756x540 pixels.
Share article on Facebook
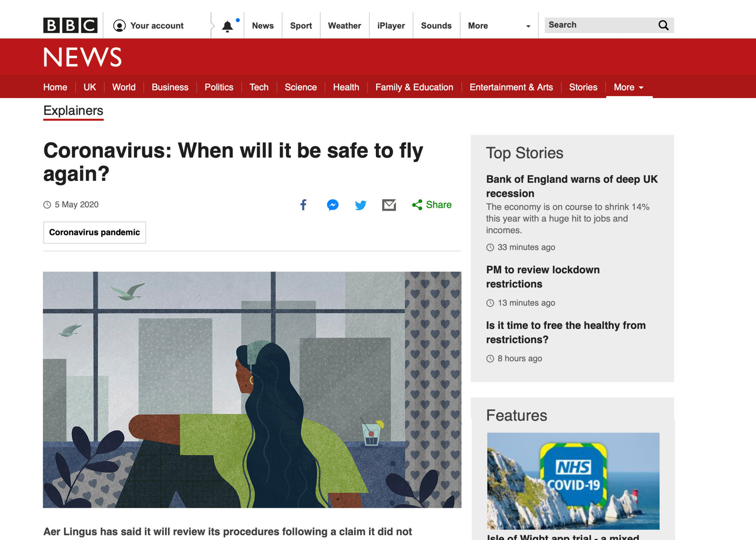click(303, 205)
